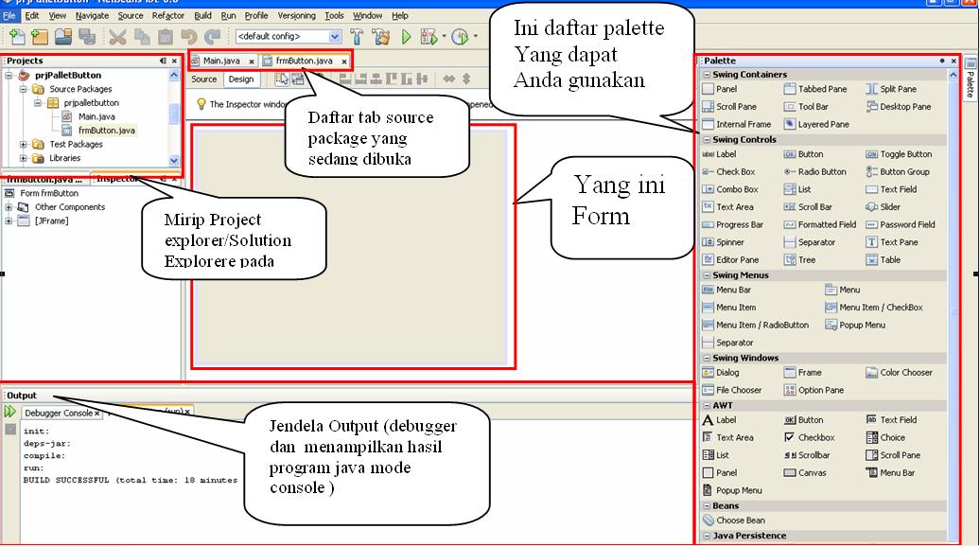The image size is (980, 547).
Task: Collapse the Swing Containers palette section
Action: click(x=707, y=75)
